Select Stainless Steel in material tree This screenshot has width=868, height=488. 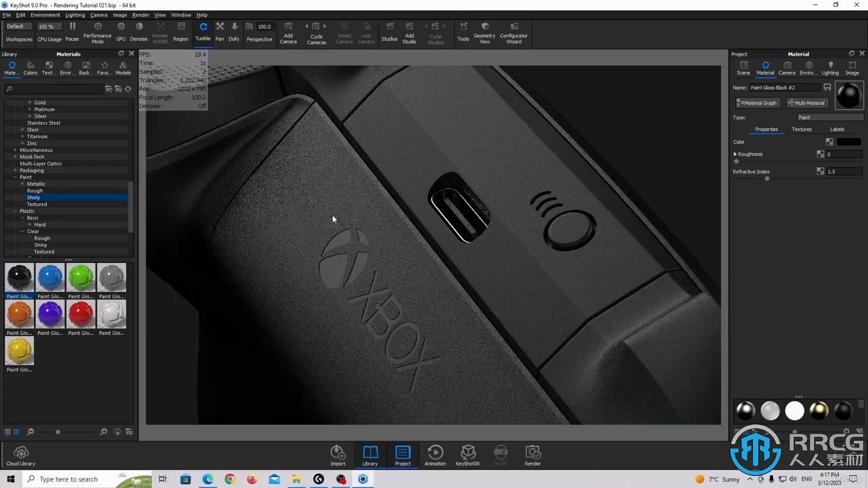[43, 123]
